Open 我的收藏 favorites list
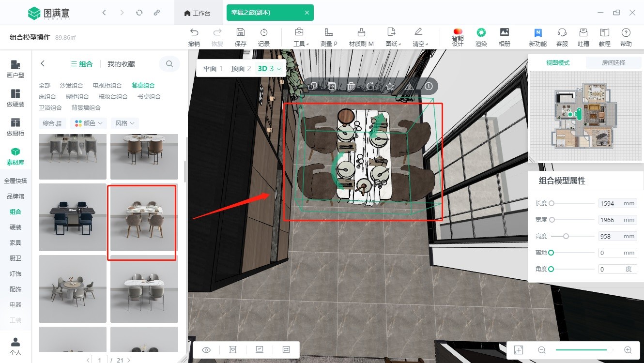Viewport: 644px width, 363px height. 121,64
